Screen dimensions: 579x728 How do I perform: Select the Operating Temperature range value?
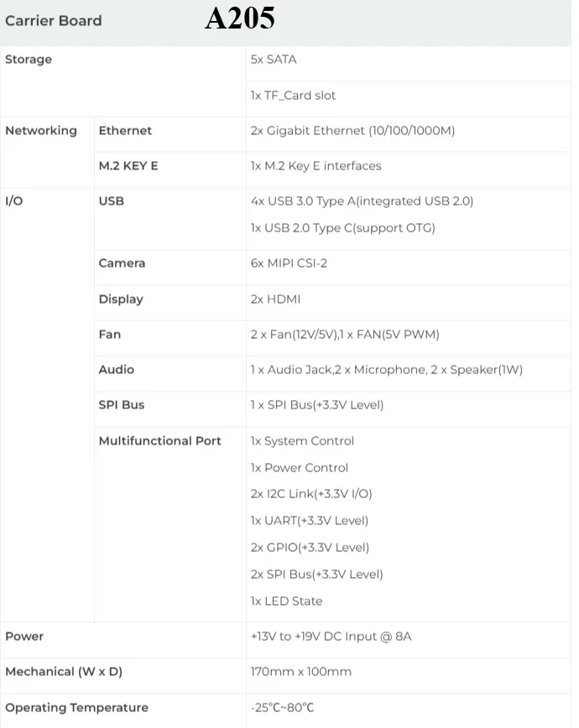point(282,708)
